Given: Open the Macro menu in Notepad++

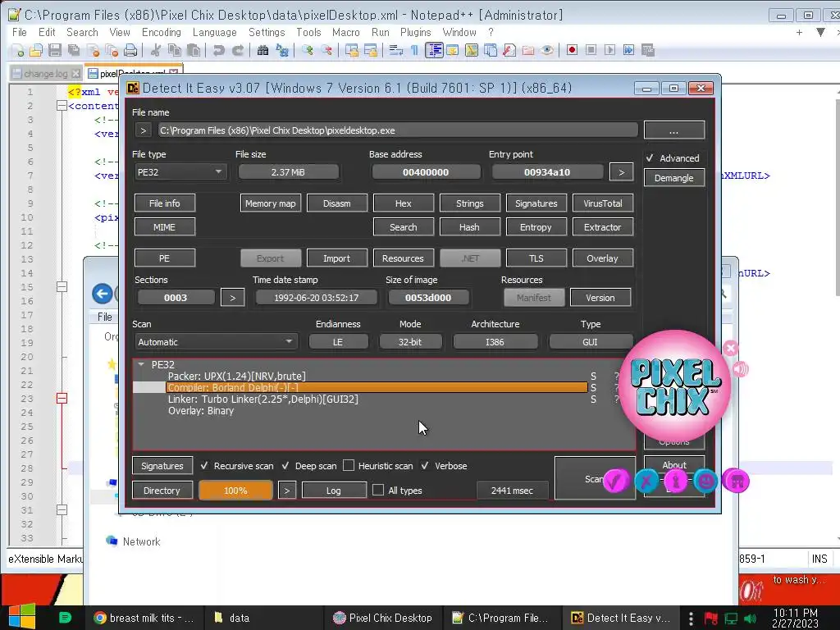Looking at the screenshot, I should [x=345, y=32].
